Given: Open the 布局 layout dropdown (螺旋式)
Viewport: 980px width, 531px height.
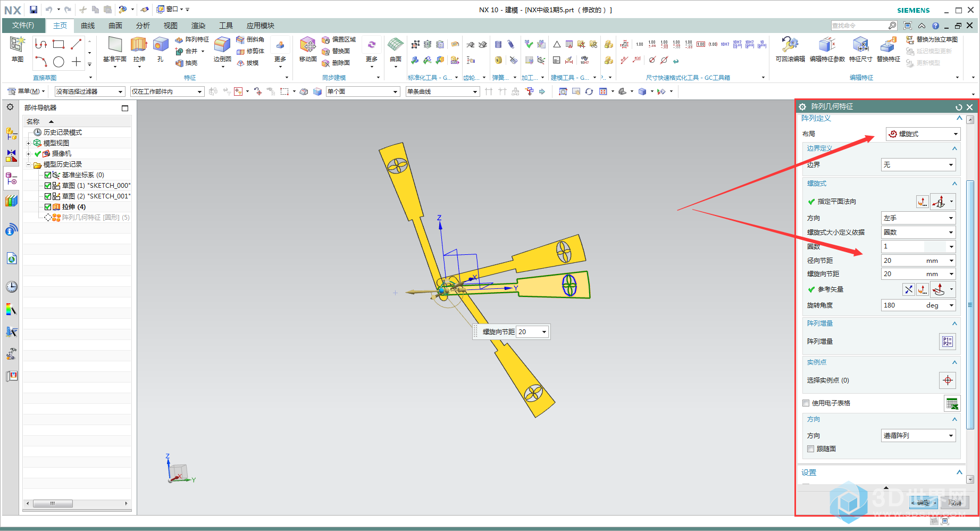Looking at the screenshot, I should click(923, 134).
